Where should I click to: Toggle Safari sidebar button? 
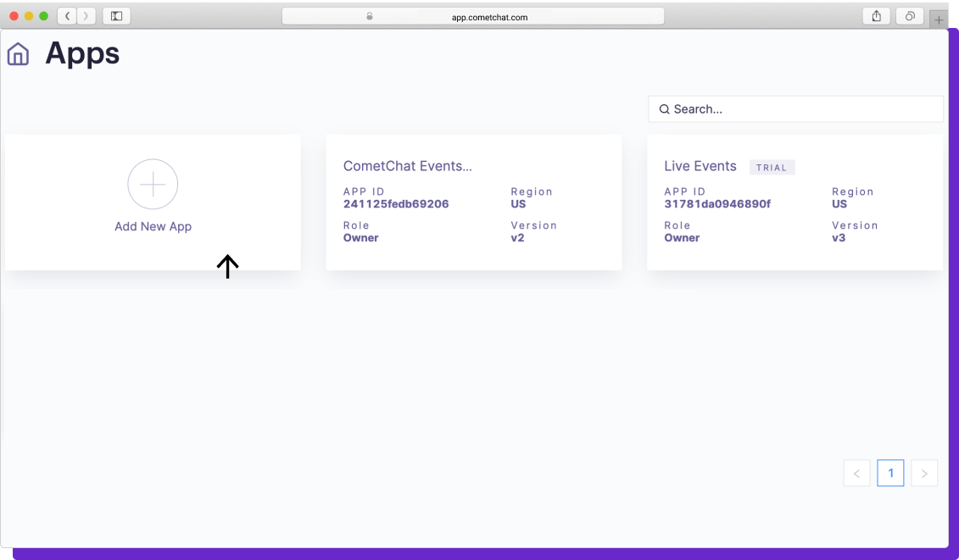point(116,16)
